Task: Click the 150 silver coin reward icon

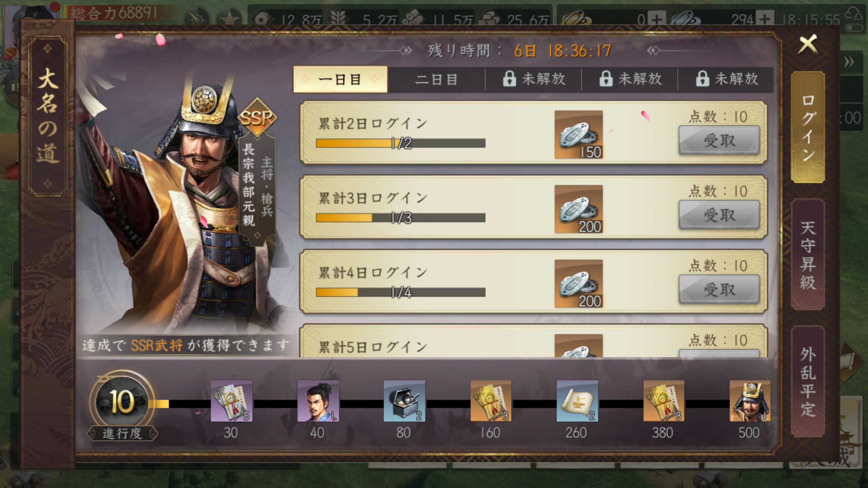Action: click(x=578, y=135)
